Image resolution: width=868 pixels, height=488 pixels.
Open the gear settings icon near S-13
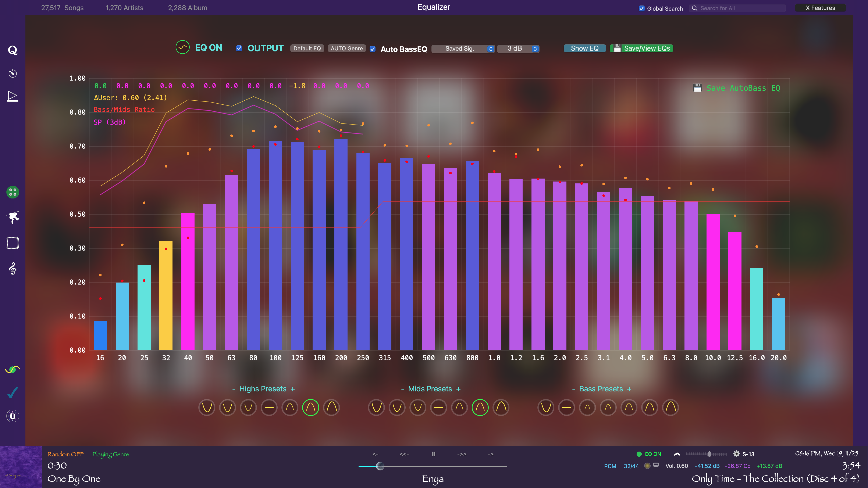coord(737,454)
